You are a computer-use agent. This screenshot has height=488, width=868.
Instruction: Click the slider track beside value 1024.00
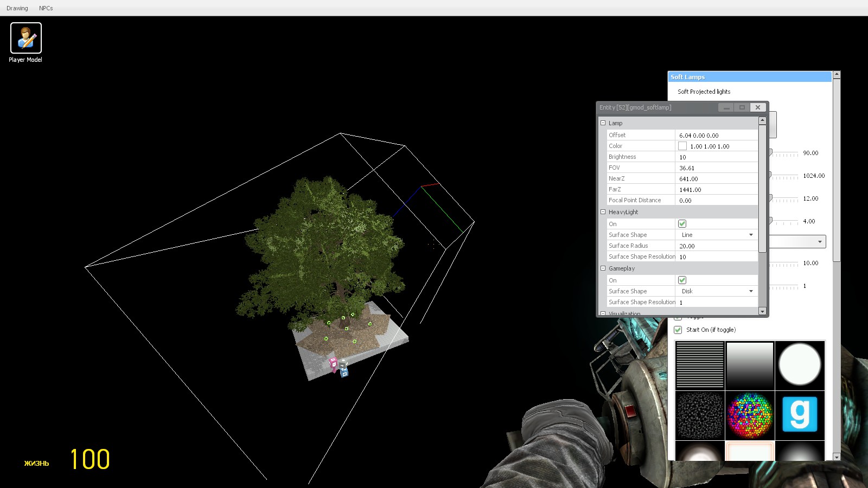click(x=784, y=176)
